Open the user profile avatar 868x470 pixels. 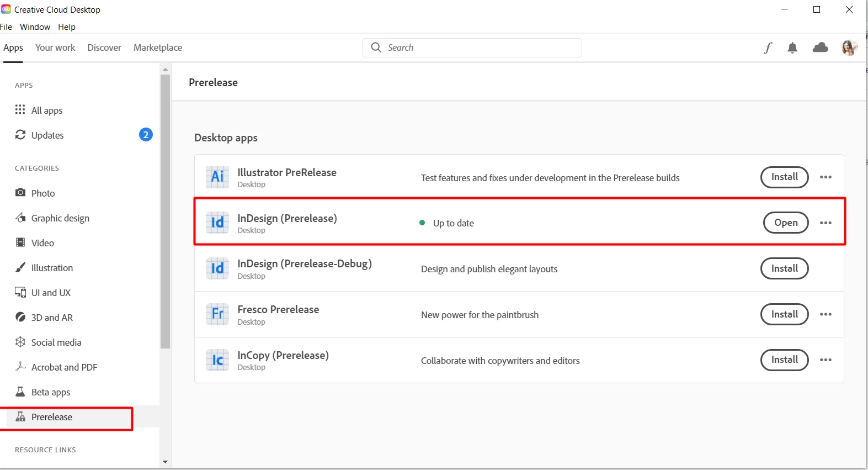(x=849, y=48)
